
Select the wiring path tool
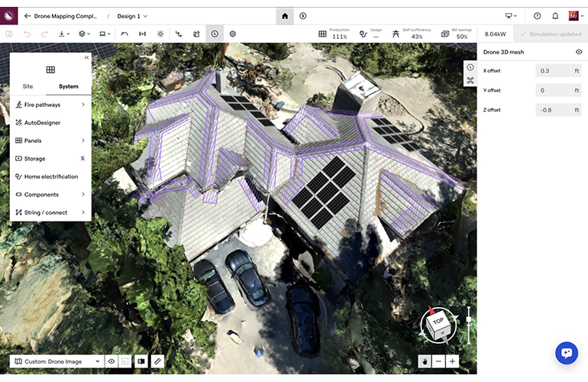pyautogui.click(x=179, y=34)
